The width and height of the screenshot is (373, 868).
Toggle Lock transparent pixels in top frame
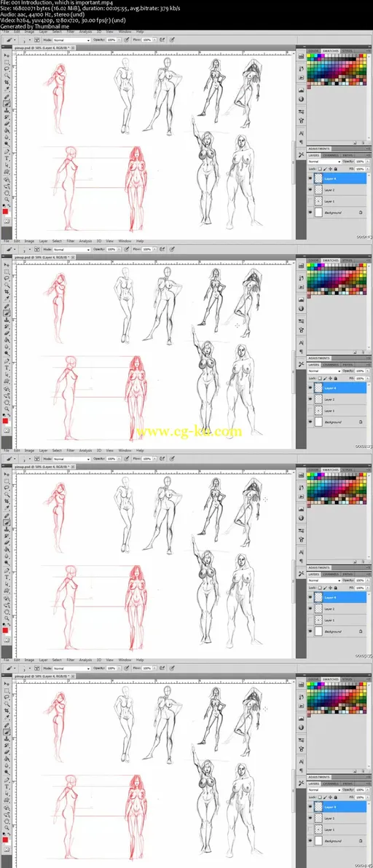(321, 168)
